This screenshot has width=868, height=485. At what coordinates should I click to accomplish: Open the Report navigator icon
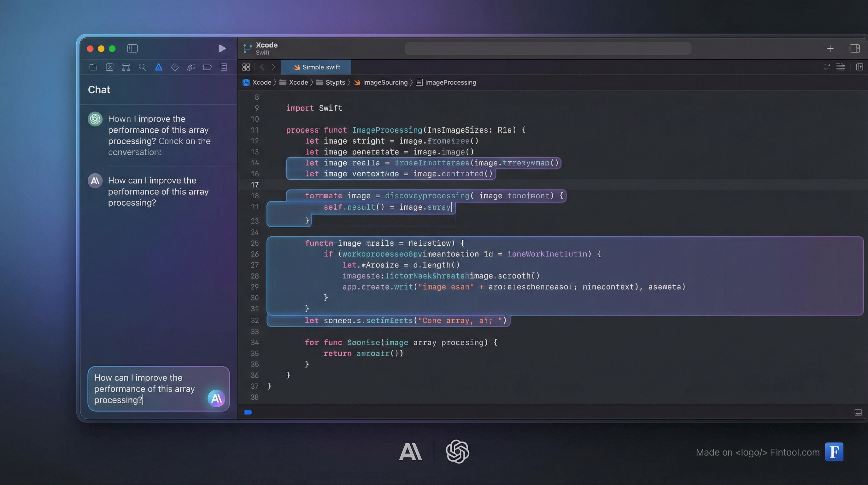(x=224, y=68)
